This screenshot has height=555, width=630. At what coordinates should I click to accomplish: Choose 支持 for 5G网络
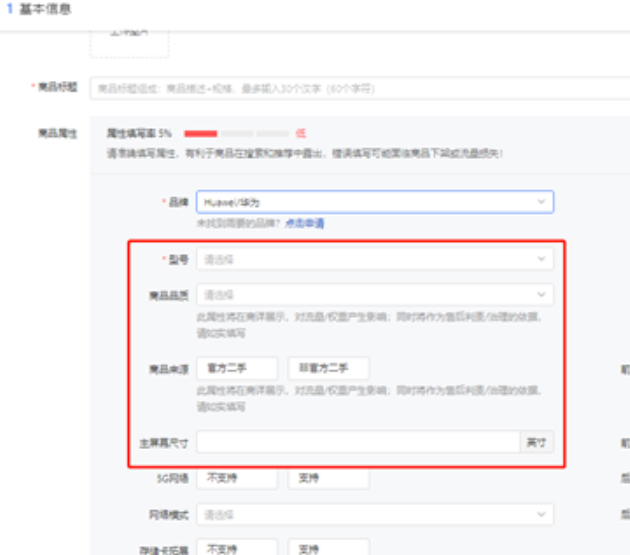[329, 478]
